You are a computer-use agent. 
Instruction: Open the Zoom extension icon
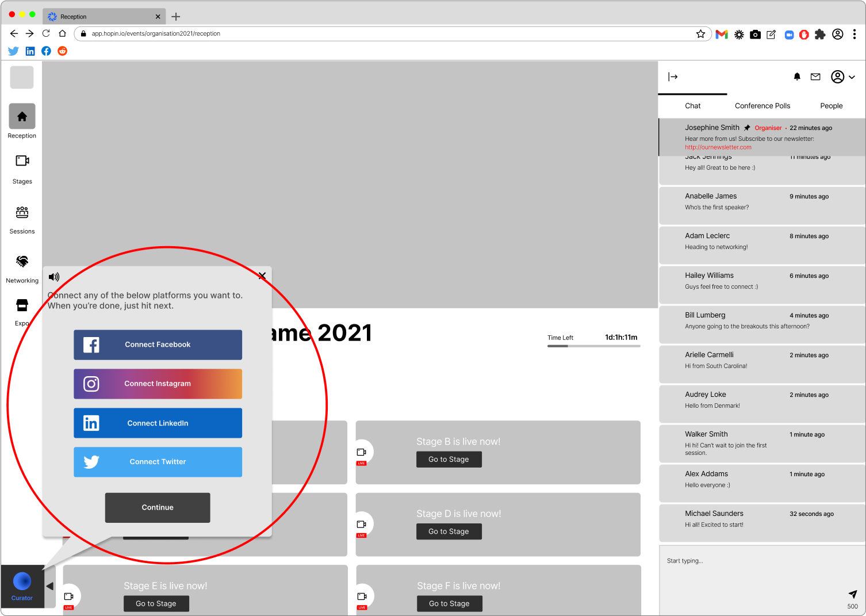click(789, 35)
